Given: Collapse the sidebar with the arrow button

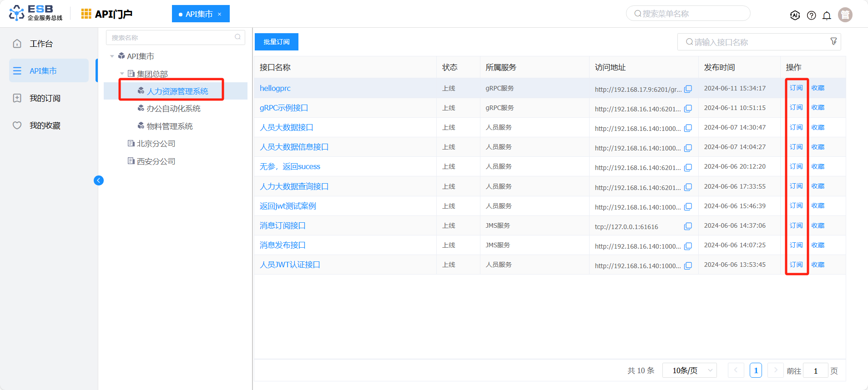Looking at the screenshot, I should click(99, 180).
